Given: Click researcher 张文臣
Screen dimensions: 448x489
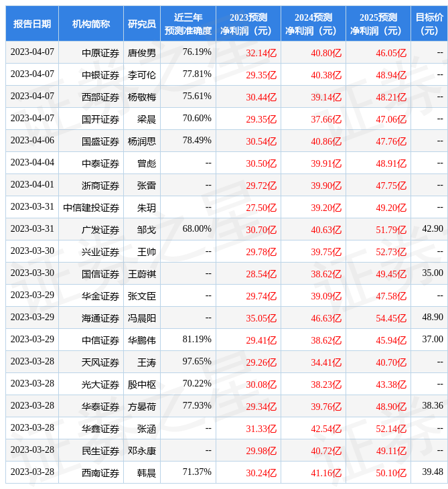Looking at the screenshot, I should (x=142, y=296).
